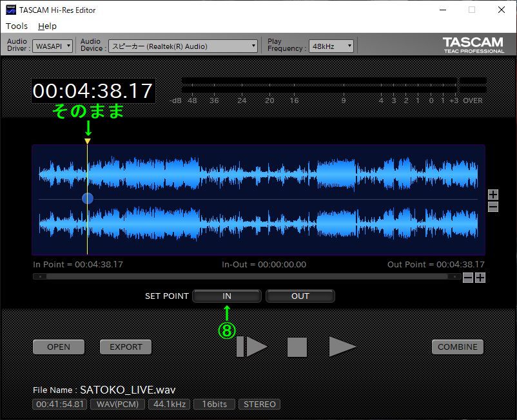Minimize the TASCAM Hi-Res Editor window
517x420 pixels.
click(x=443, y=10)
